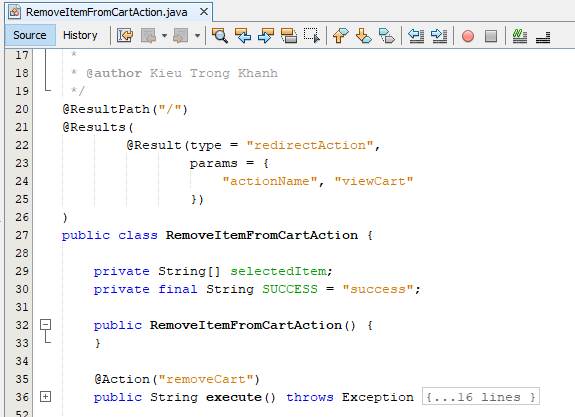Toggle Bookmark on current line
Image resolution: width=575 pixels, height=417 pixels.
387,36
